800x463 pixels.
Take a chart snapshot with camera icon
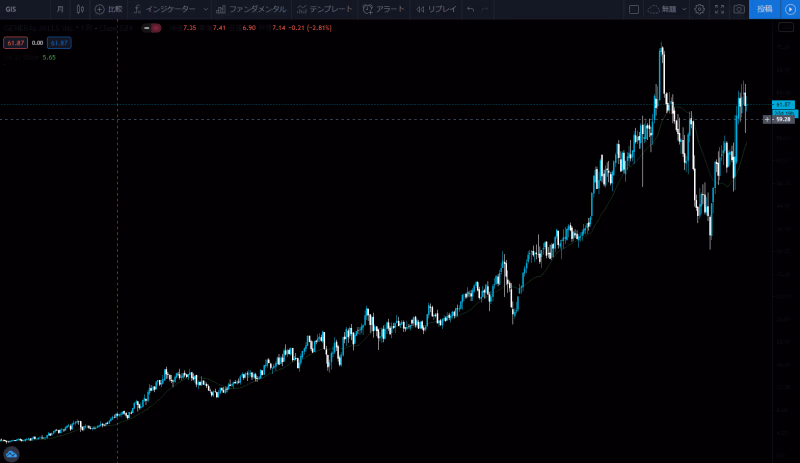point(739,9)
